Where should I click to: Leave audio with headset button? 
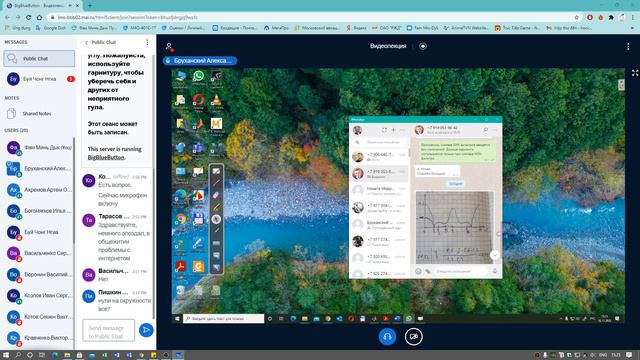point(387,337)
